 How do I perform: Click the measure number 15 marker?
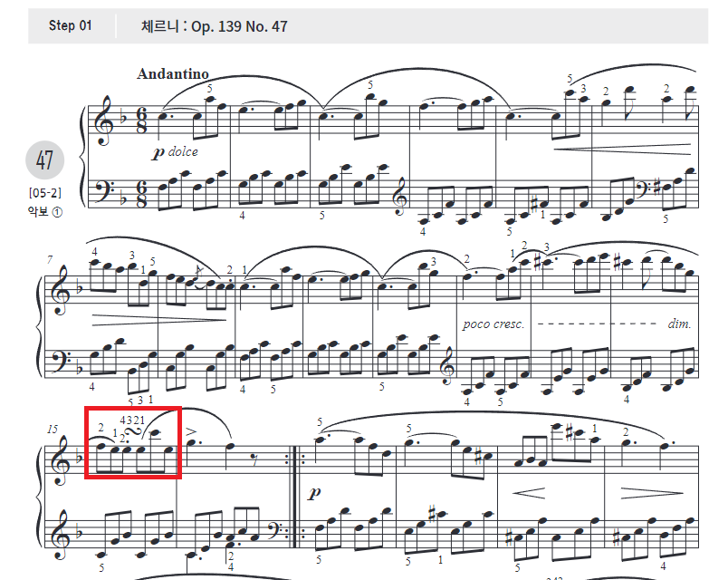[53, 429]
